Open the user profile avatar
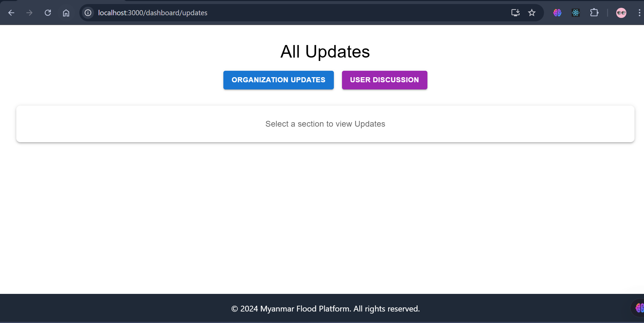This screenshot has height=323, width=644. (x=621, y=13)
